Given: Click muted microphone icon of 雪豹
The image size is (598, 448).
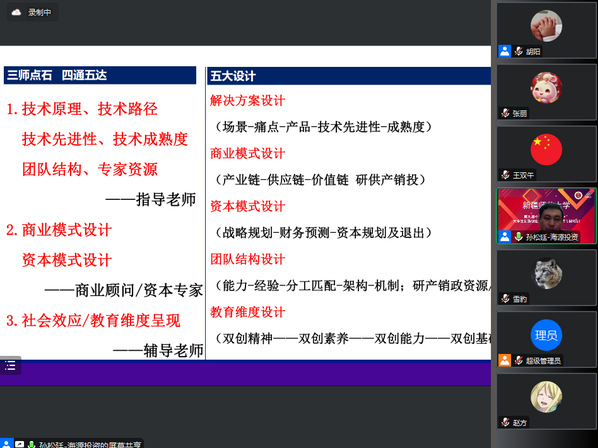Looking at the screenshot, I should [x=505, y=299].
